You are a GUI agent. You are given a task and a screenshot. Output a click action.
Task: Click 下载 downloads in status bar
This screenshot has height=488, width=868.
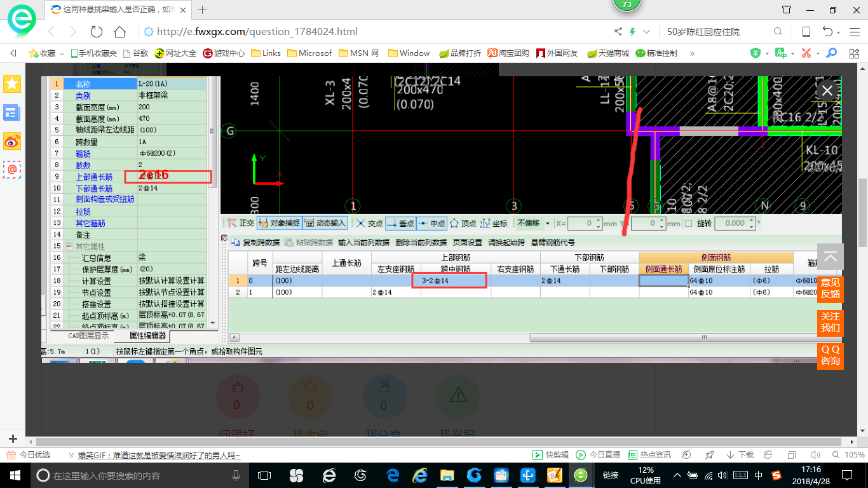740,455
